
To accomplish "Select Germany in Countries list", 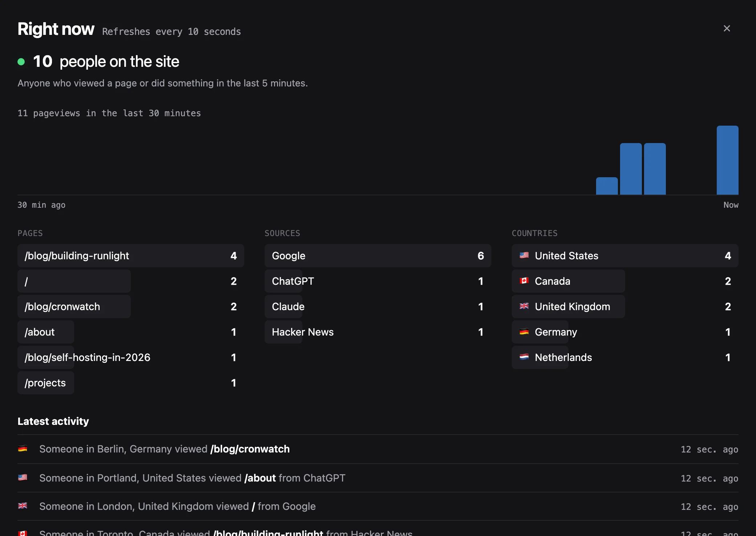I will click(625, 332).
